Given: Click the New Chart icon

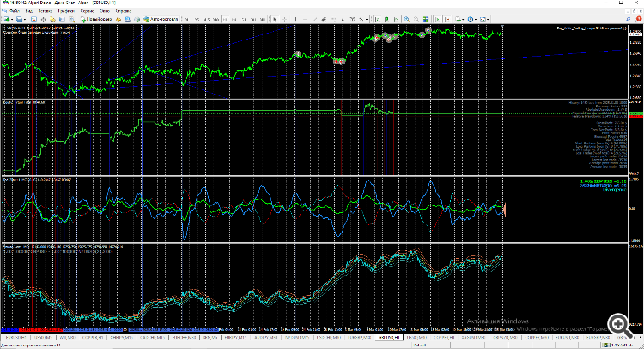Looking at the screenshot, I should point(7,19).
